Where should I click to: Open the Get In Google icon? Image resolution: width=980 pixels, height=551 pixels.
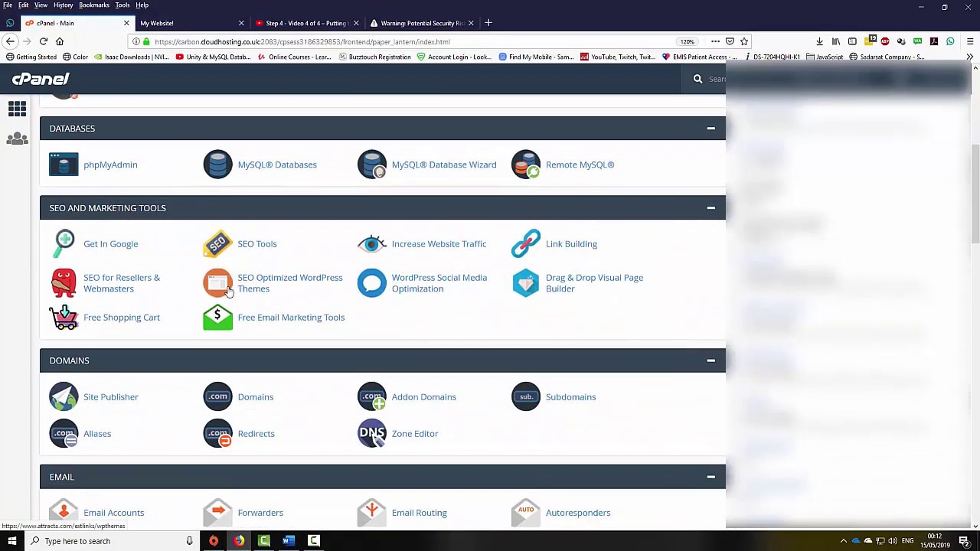click(64, 244)
